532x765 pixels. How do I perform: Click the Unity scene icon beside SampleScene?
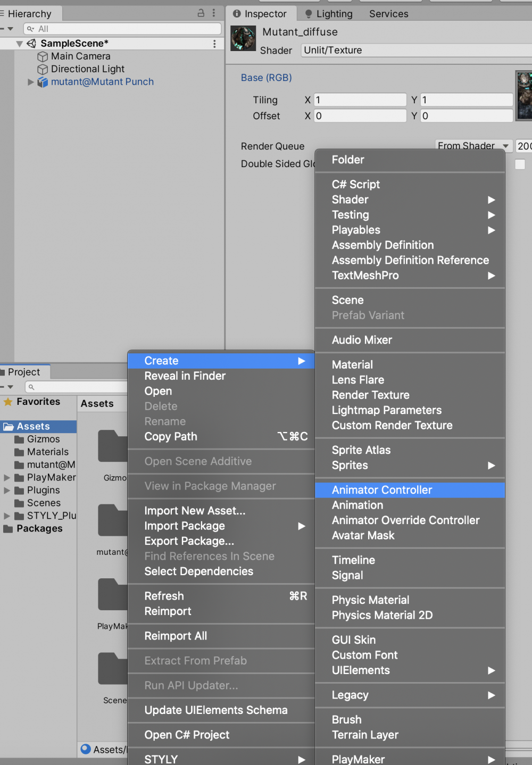[31, 44]
